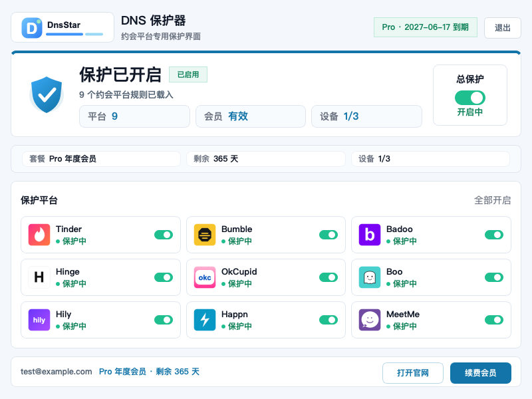Click the Tinder flame icon
Viewport: 532px width, 399px height.
pyautogui.click(x=39, y=235)
